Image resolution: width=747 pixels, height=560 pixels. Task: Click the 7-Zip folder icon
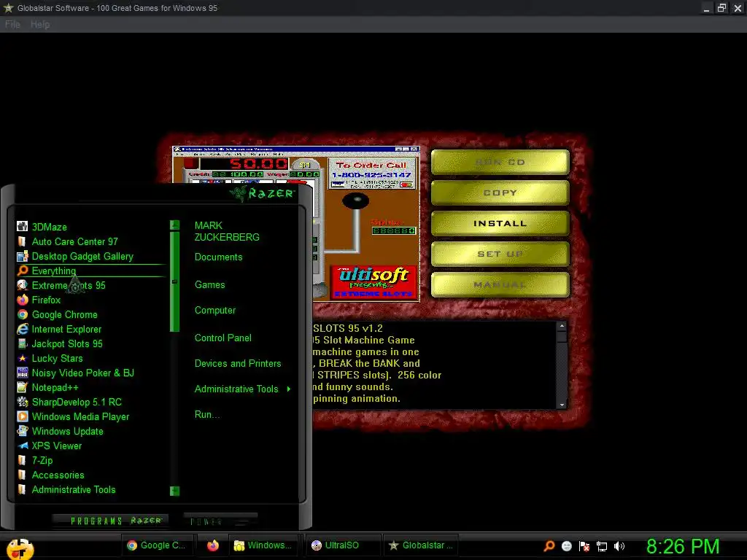[22, 461]
